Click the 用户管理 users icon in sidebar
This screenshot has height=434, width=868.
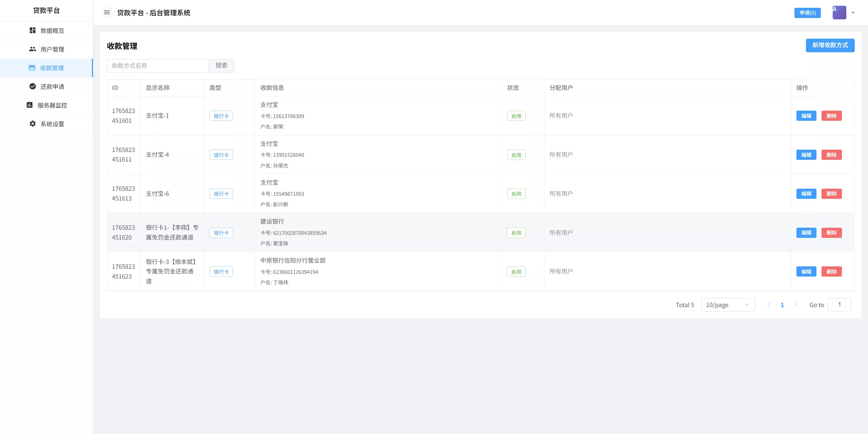32,49
